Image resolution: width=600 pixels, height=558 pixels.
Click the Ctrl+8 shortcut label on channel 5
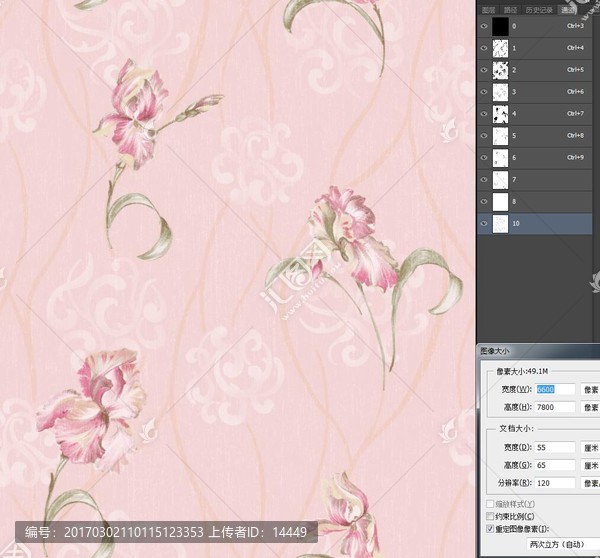click(x=576, y=135)
